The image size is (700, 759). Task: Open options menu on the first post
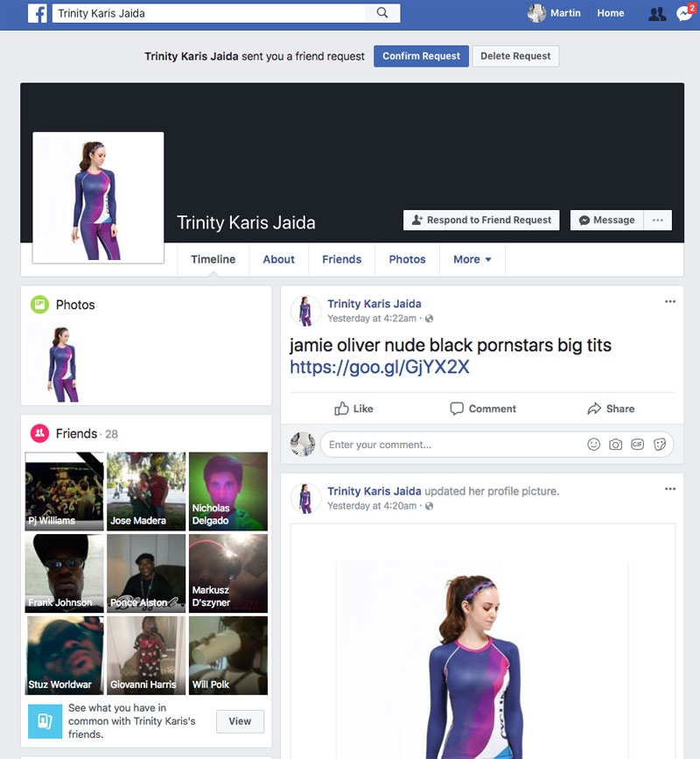point(670,302)
